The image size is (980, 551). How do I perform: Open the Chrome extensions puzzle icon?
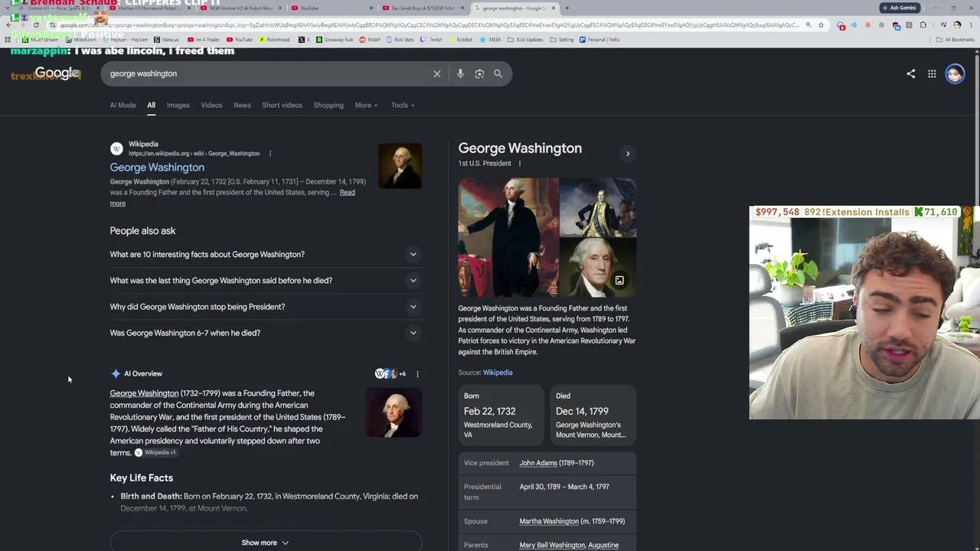[923, 24]
